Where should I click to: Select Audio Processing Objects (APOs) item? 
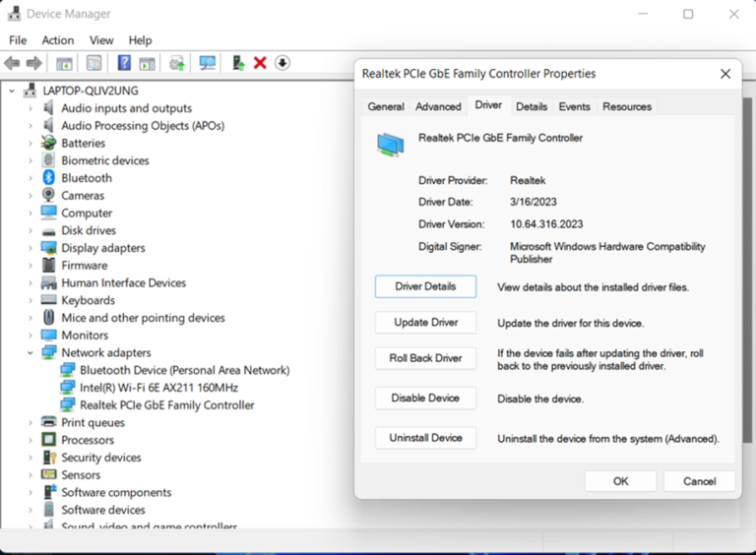pos(143,125)
